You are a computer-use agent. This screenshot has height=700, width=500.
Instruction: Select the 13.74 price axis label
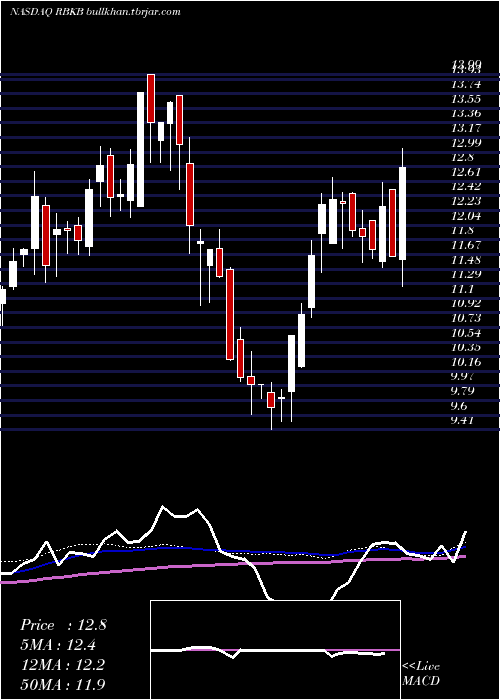[x=466, y=84]
